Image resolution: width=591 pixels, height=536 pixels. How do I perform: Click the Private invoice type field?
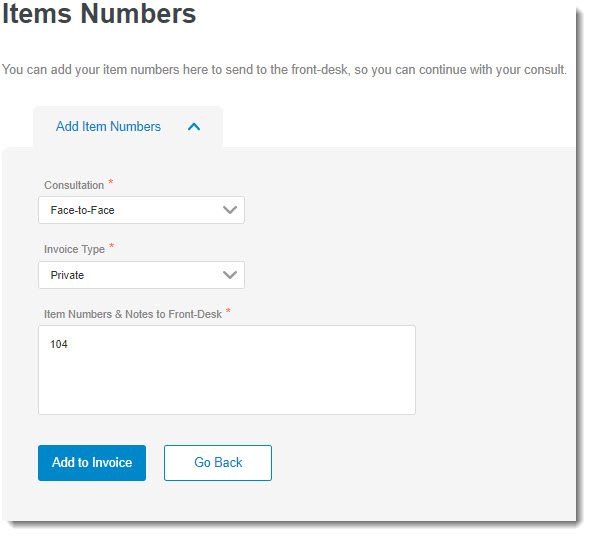(x=141, y=275)
